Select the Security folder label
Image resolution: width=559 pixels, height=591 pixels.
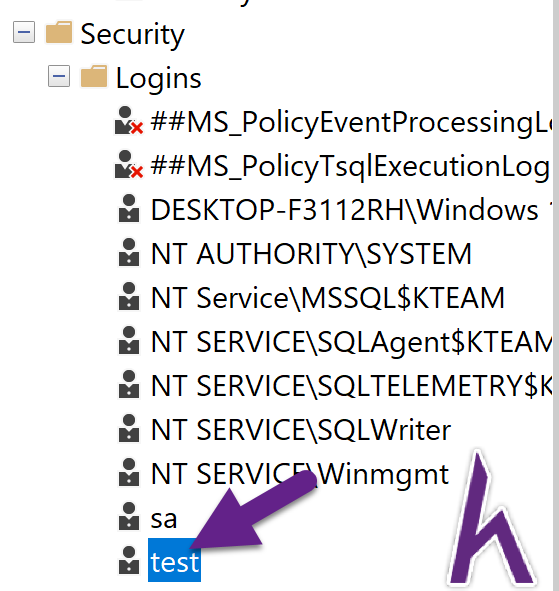(x=132, y=35)
